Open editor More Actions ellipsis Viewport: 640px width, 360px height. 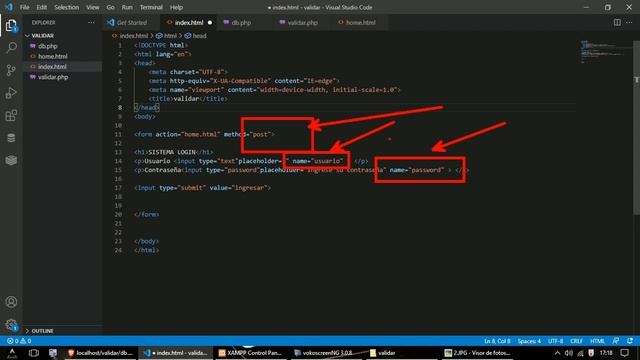point(629,22)
